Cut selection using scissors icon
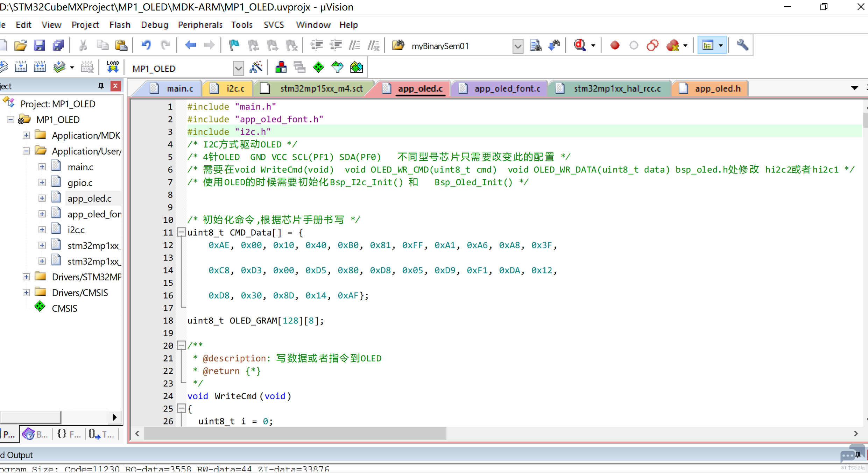This screenshot has height=473, width=868. click(83, 45)
